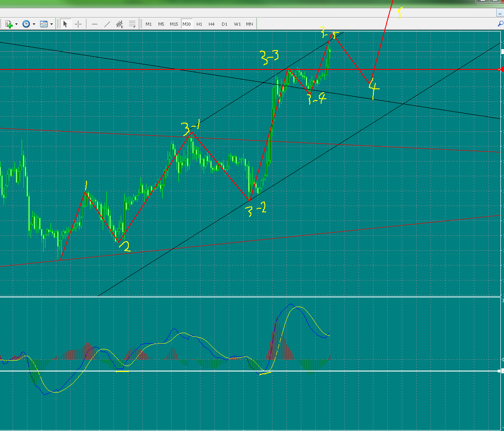This screenshot has width=504, height=431.
Task: Switch chart to H4 timeframe
Action: point(212,24)
